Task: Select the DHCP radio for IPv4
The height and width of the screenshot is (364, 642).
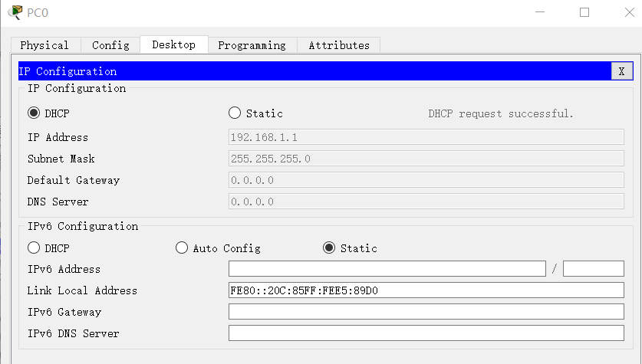Action: (x=34, y=113)
